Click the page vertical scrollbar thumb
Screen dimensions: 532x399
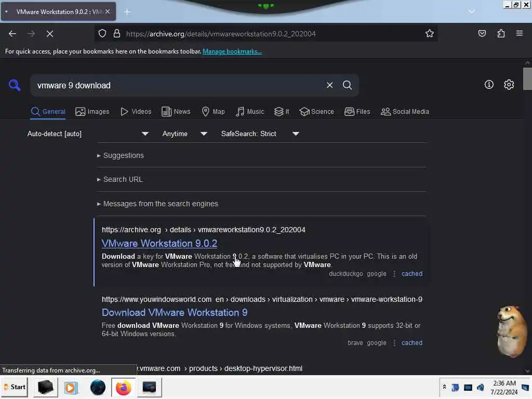point(527,79)
